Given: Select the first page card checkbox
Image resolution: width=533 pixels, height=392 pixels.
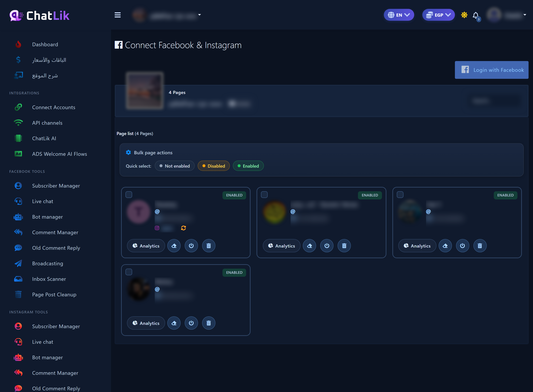Looking at the screenshot, I should pyautogui.click(x=129, y=195).
